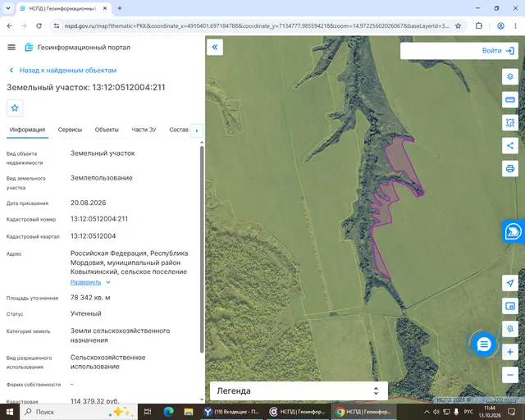Switch to the Сервисы tab
The image size is (525, 420).
pyautogui.click(x=70, y=130)
